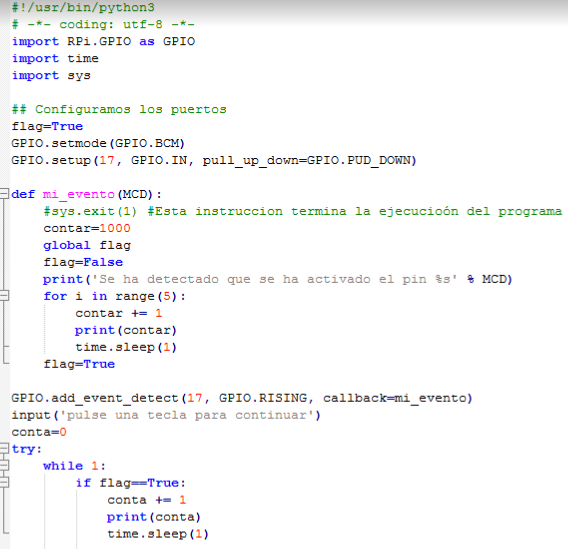Viewport: 568px width, 549px height.
Task: Click the GPIO.setup(17, GPIO.IN...) line
Action: tap(214, 160)
